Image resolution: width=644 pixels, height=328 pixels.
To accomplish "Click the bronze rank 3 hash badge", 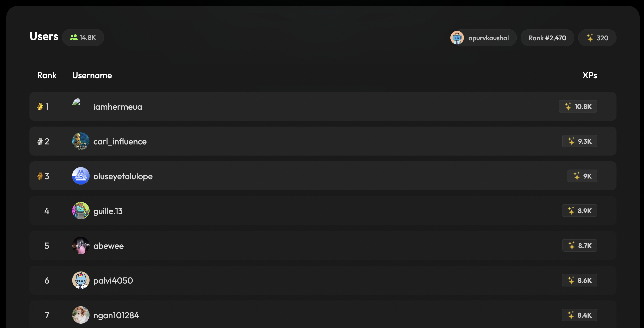I will pyautogui.click(x=40, y=176).
